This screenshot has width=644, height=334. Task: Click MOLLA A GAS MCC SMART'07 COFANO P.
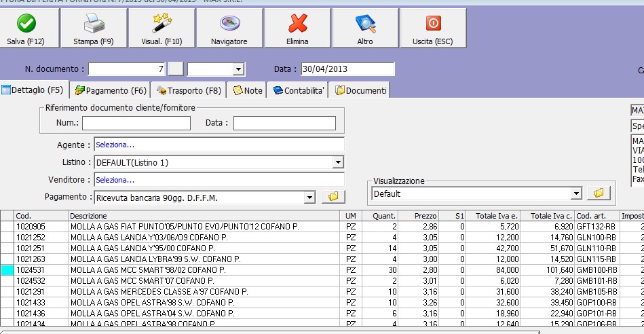142,281
